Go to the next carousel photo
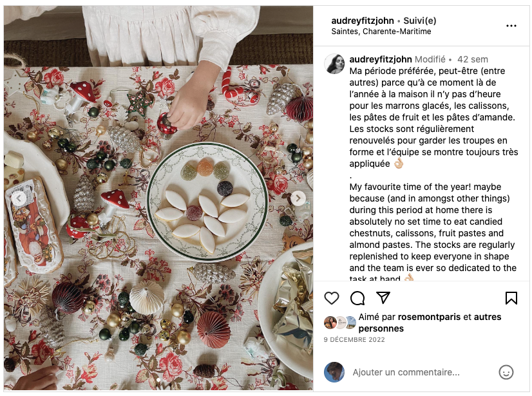The width and height of the screenshot is (532, 396). point(298,198)
